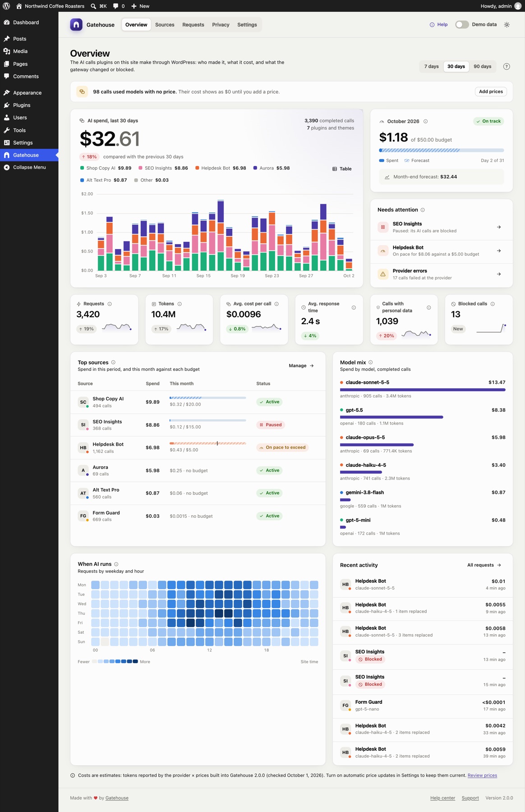This screenshot has width=525, height=812.
Task: Click the info icon beside Avg. cost per call
Action: (276, 304)
